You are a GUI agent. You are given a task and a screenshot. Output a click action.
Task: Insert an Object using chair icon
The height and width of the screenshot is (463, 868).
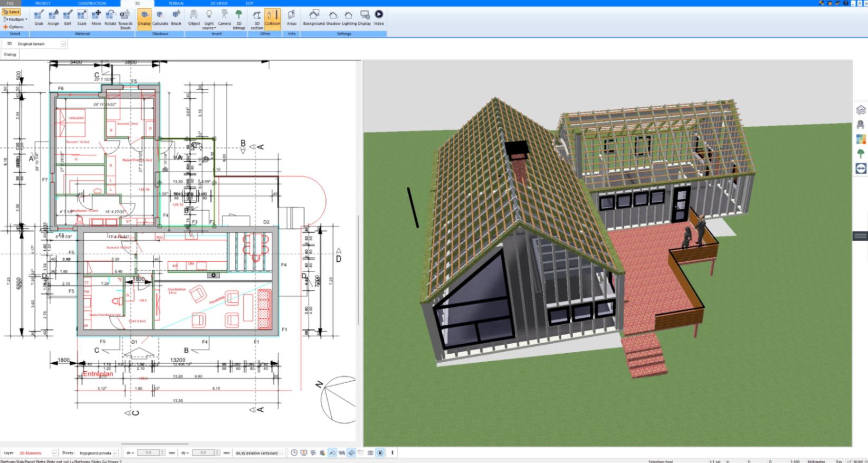tap(194, 17)
